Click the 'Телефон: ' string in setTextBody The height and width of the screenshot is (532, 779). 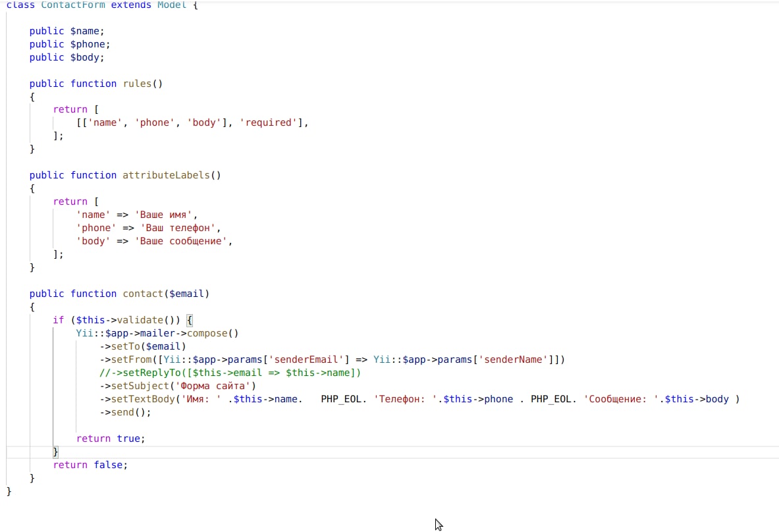coord(406,399)
